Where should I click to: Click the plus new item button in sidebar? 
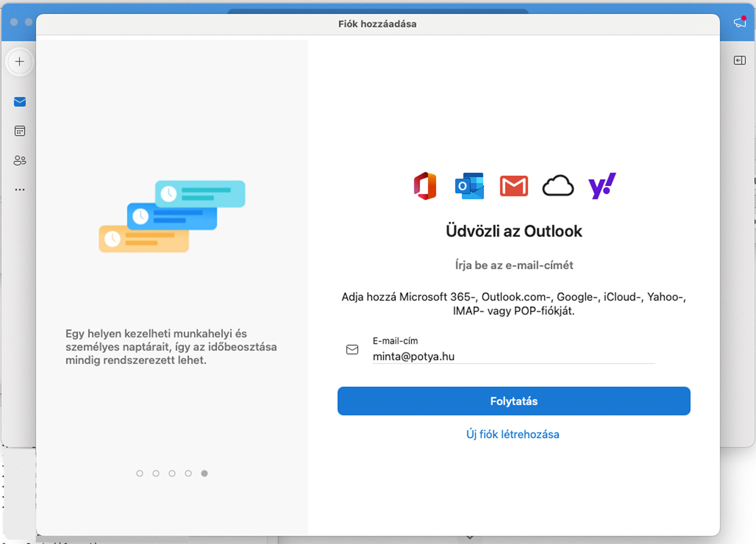tap(20, 61)
